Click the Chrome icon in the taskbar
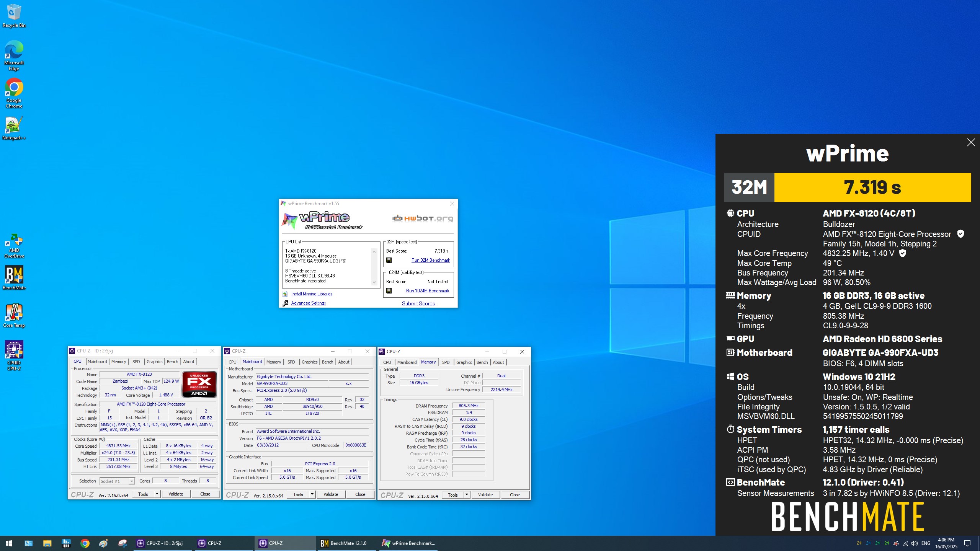 point(85,543)
